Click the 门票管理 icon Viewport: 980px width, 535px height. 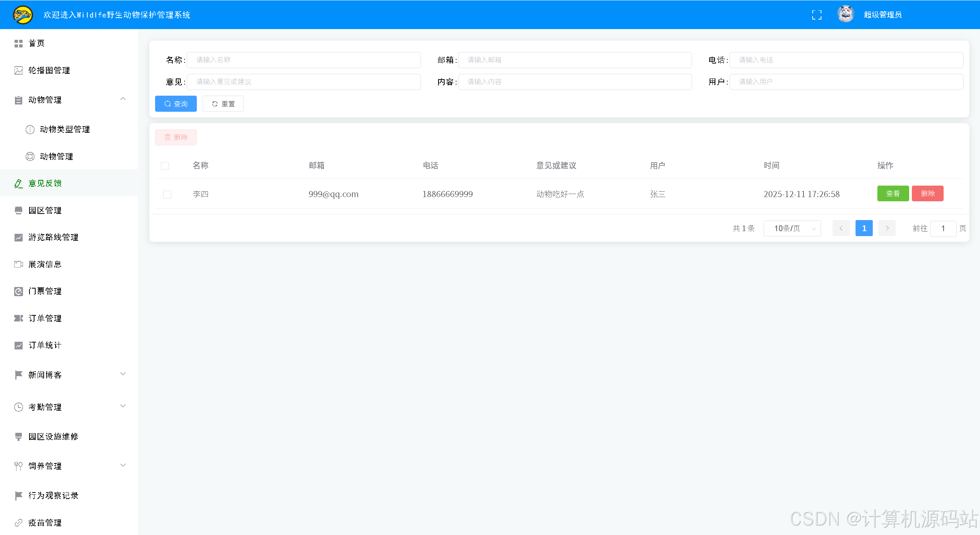tap(18, 292)
